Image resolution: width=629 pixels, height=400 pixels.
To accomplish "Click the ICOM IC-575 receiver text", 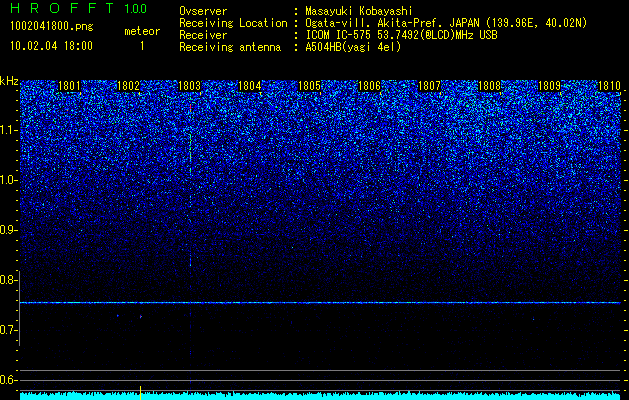I will click(x=401, y=35).
